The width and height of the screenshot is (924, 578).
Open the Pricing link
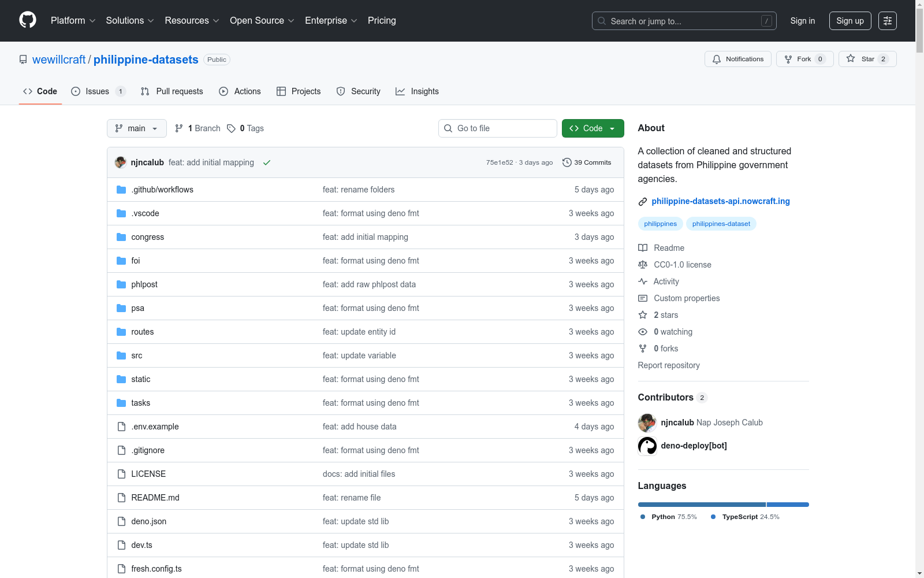point(382,21)
